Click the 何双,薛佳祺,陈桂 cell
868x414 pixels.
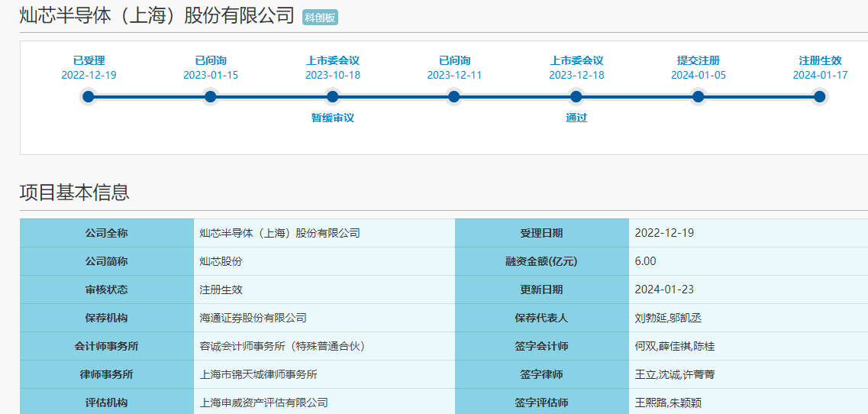pos(748,346)
